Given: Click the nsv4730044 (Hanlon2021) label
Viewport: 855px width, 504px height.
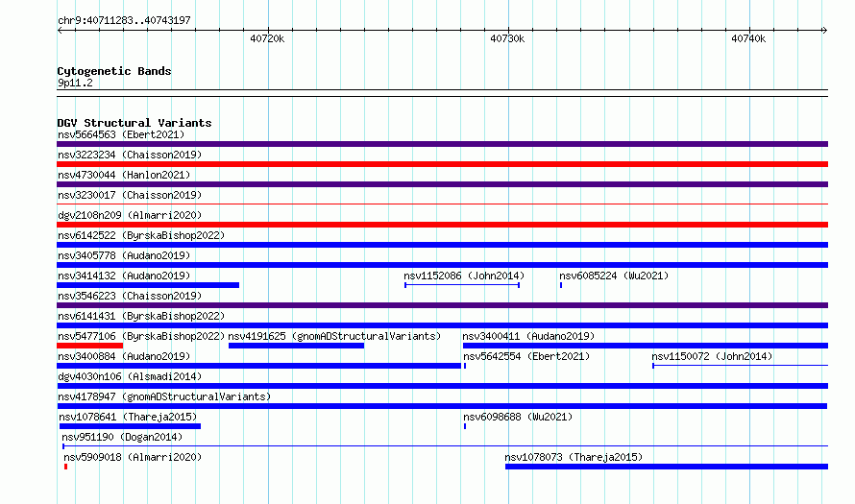Looking at the screenshot, I should [124, 175].
